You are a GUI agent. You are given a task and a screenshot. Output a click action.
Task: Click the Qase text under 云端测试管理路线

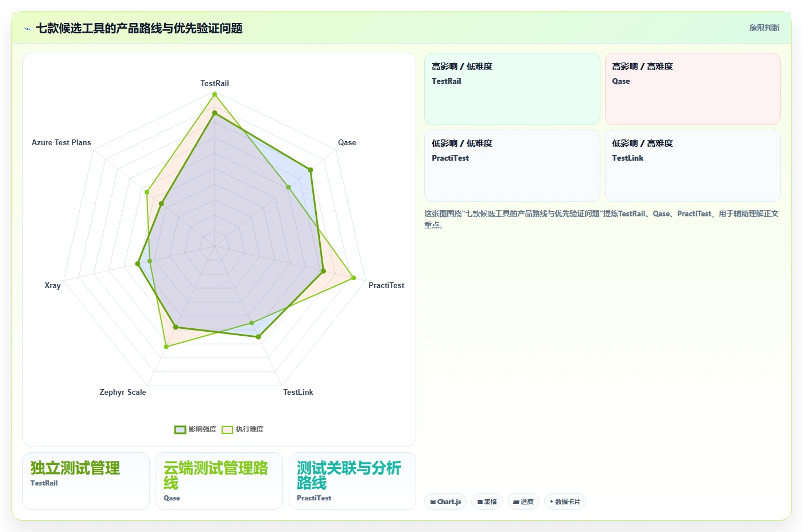(172, 498)
